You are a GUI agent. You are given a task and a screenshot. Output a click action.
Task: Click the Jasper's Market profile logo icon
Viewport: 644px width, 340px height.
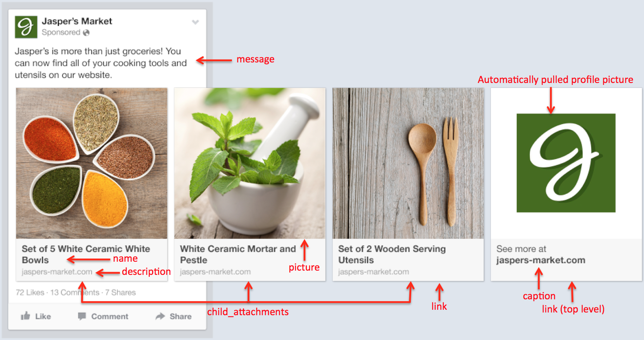tap(26, 27)
